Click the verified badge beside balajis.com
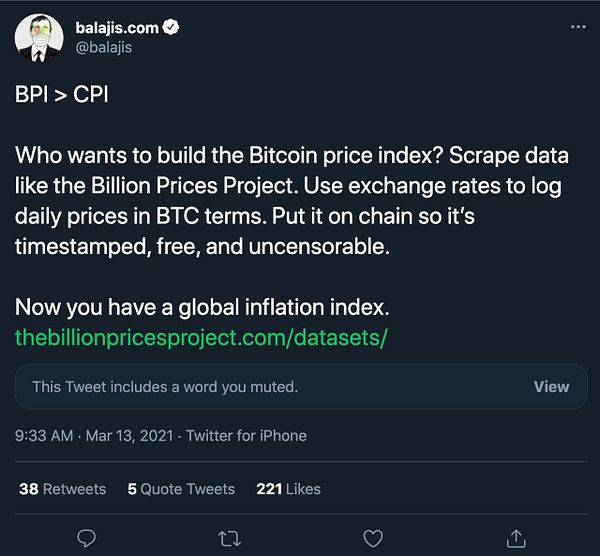The height and width of the screenshot is (556, 600). point(171,28)
